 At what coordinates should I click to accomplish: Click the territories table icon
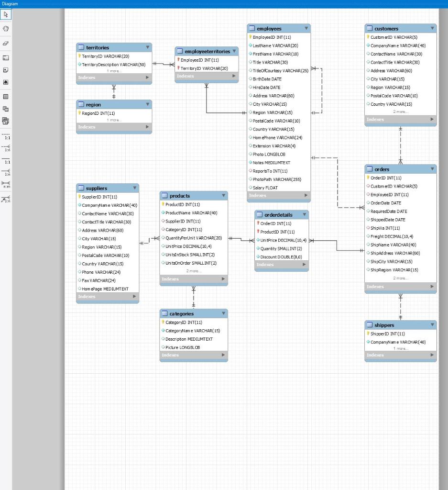point(81,47)
